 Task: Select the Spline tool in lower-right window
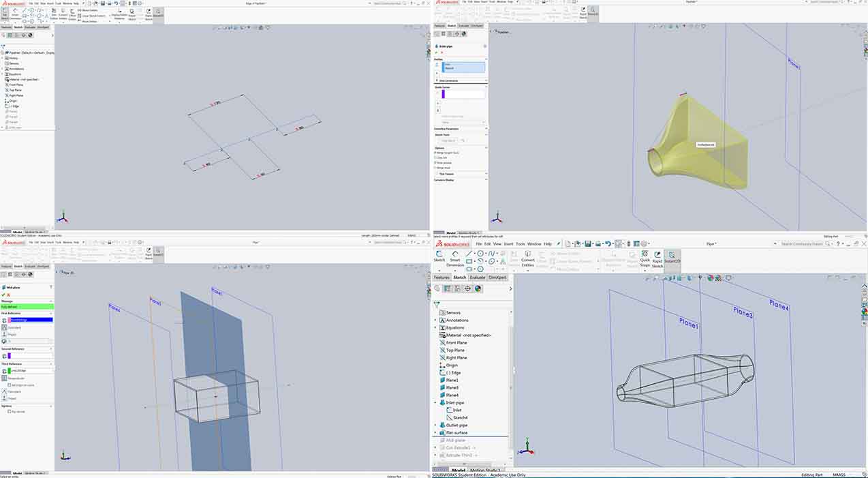(491, 253)
